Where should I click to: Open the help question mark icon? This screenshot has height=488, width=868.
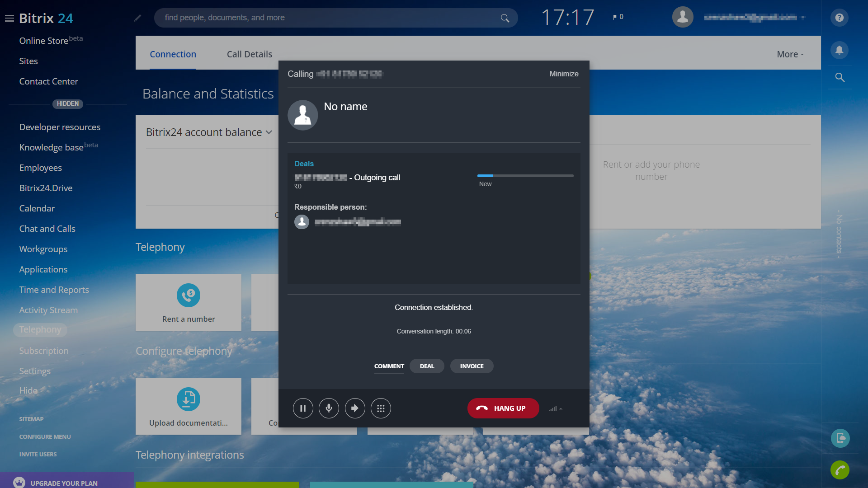pyautogui.click(x=839, y=18)
